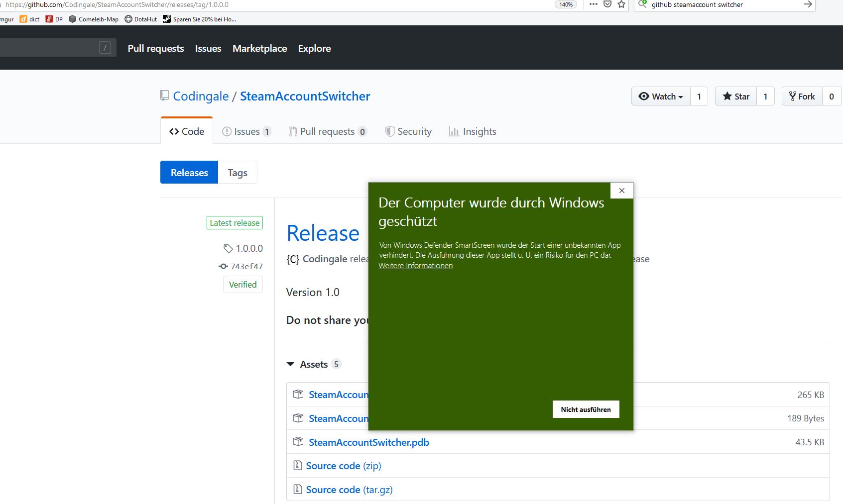Click the stargazers count next to Star
843x504 pixels.
(765, 97)
